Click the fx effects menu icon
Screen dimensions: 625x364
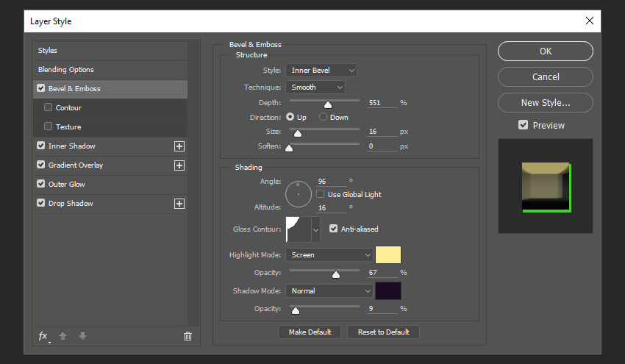coord(43,336)
